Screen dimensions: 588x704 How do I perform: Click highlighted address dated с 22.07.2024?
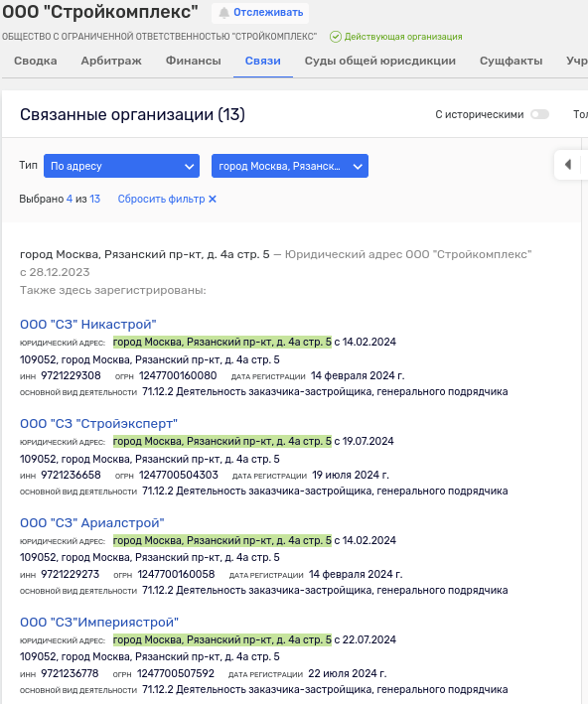(x=222, y=639)
